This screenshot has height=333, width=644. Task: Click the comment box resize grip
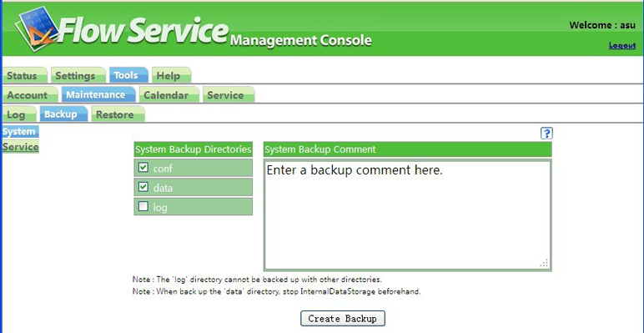click(x=544, y=263)
